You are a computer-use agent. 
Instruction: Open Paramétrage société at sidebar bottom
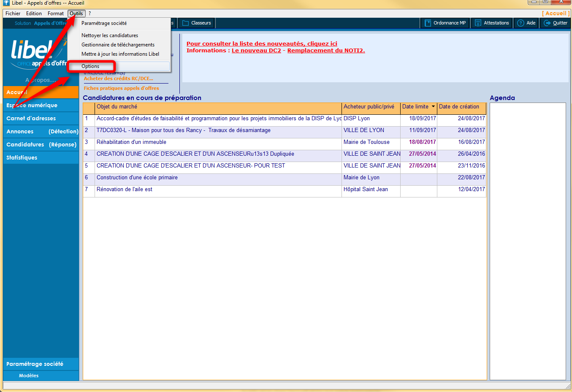[41, 364]
